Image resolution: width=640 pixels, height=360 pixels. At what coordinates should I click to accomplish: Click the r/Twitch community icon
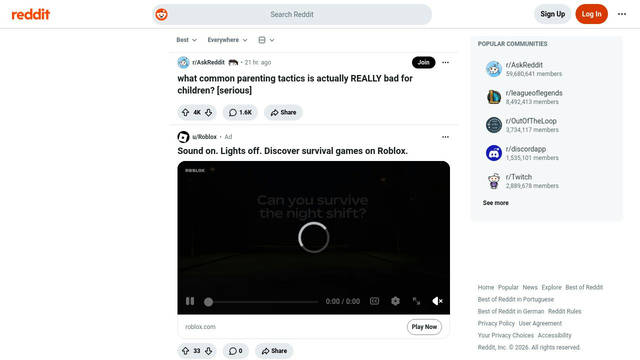pos(494,181)
